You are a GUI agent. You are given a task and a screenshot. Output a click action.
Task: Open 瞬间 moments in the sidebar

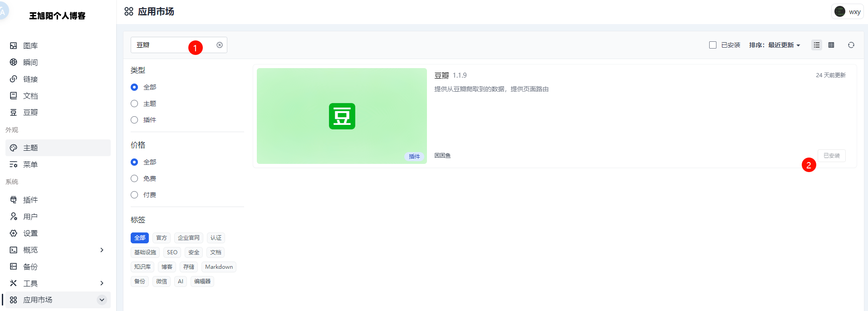30,63
